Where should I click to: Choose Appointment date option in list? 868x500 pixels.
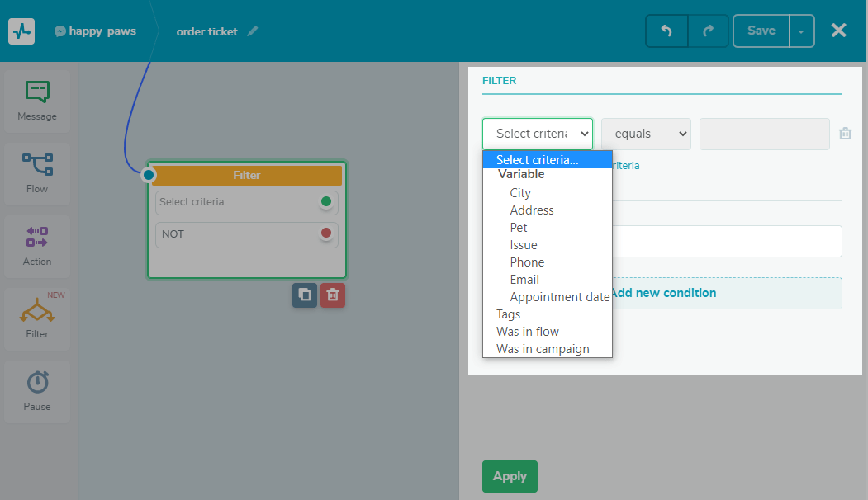pyautogui.click(x=559, y=297)
